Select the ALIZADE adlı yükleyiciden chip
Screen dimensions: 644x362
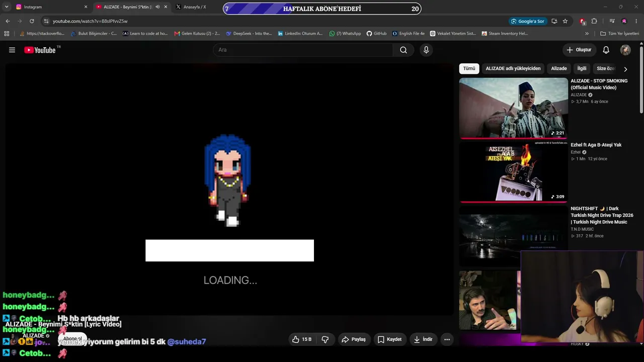[513, 68]
